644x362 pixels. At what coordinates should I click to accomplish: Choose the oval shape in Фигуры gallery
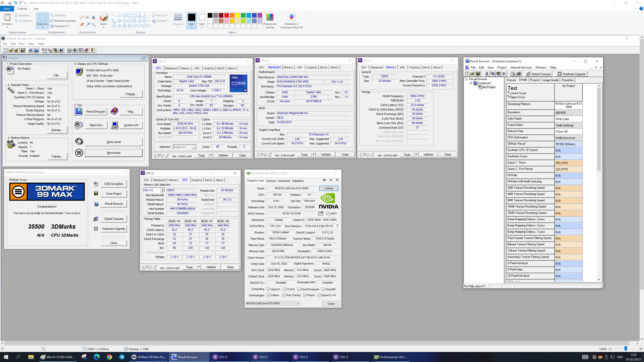pos(124,16)
